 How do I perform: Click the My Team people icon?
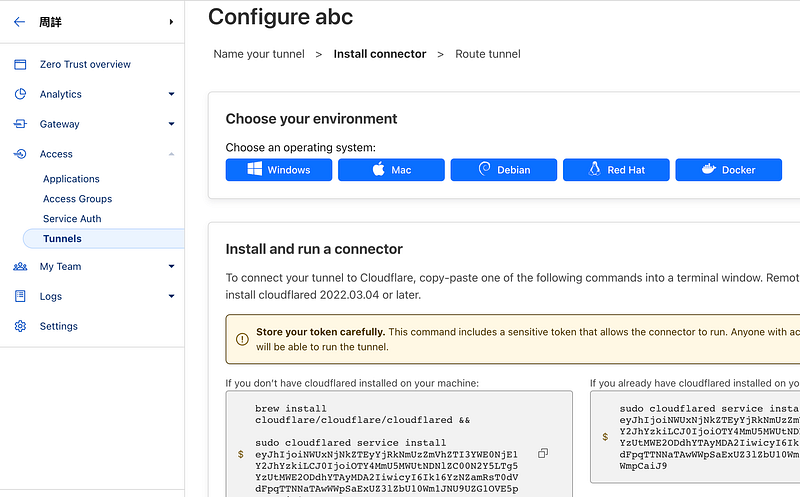click(x=20, y=266)
